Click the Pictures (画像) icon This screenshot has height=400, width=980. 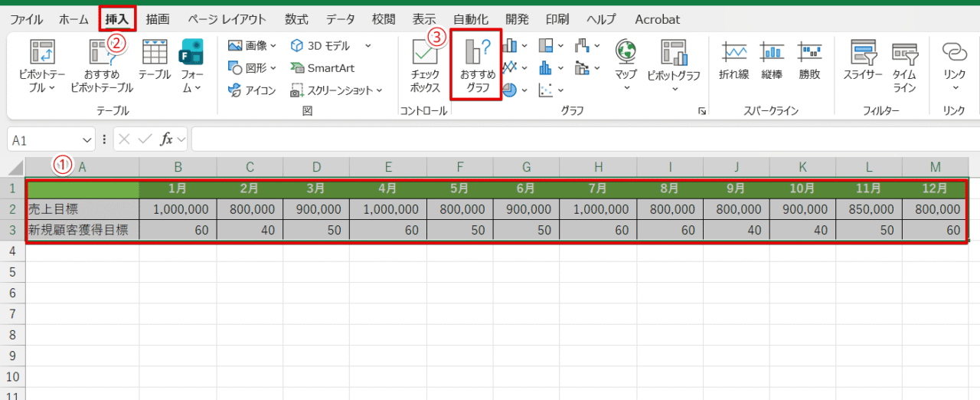pyautogui.click(x=236, y=46)
